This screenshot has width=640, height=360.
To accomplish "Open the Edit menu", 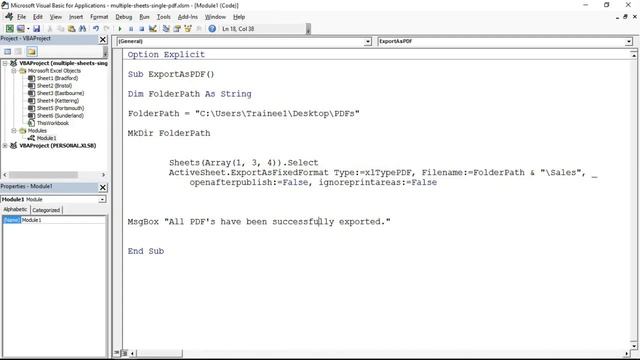I will coord(38,17).
